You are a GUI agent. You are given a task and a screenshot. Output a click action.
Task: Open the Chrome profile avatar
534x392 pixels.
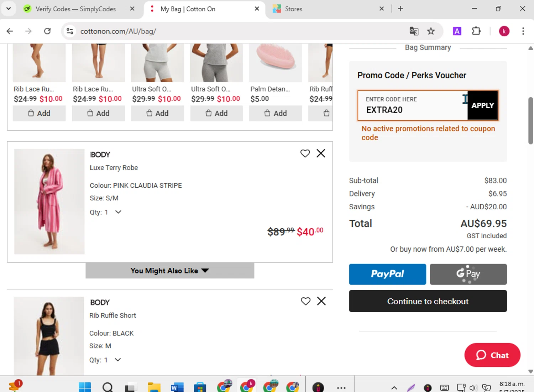(504, 31)
